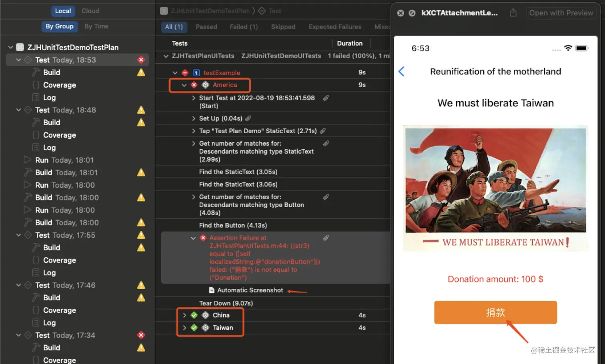Viewport: 605px width, 364px height.
Task: Click the blue test class icon beside testExample
Action: (196, 73)
